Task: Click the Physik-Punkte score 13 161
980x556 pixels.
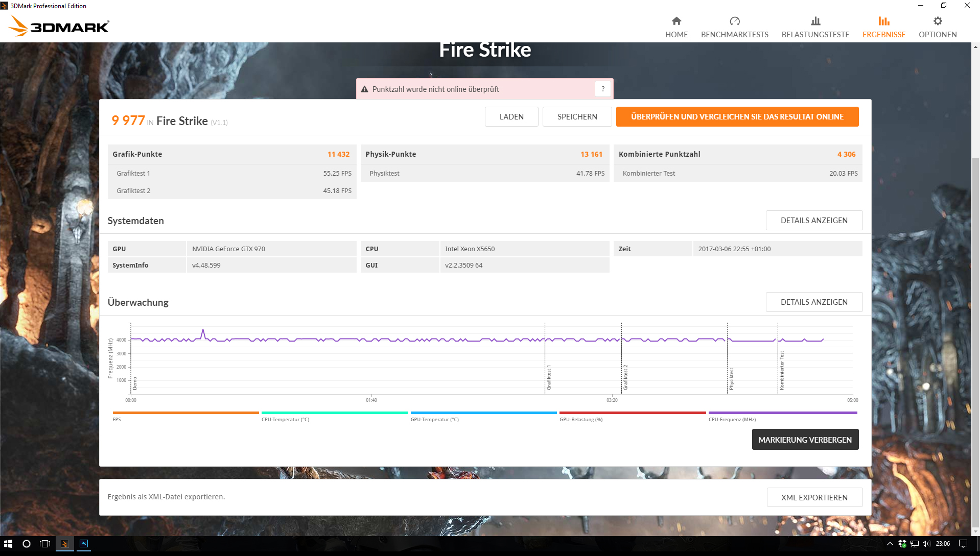Action: pyautogui.click(x=591, y=154)
